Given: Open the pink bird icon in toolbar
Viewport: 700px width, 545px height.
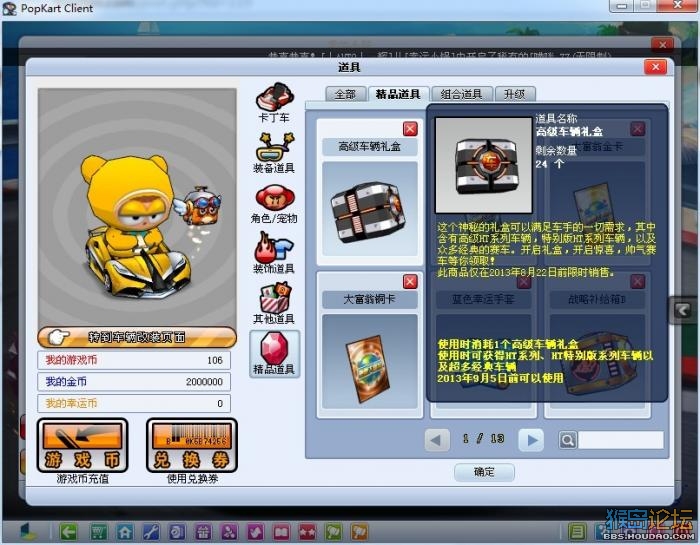Looking at the screenshot, I should click(x=256, y=532).
